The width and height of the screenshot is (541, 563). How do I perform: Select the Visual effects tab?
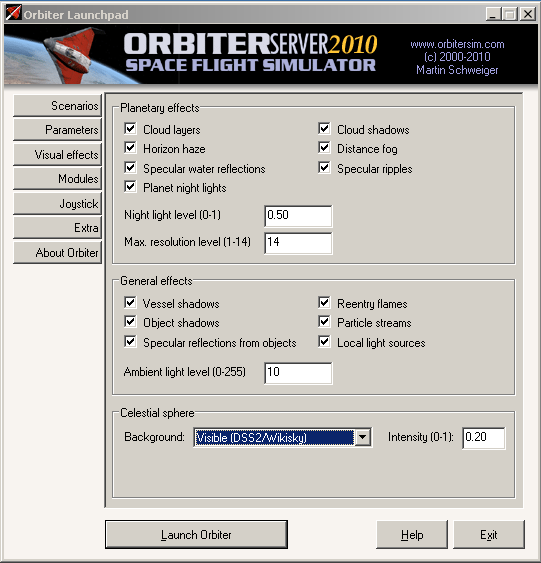[x=57, y=154]
